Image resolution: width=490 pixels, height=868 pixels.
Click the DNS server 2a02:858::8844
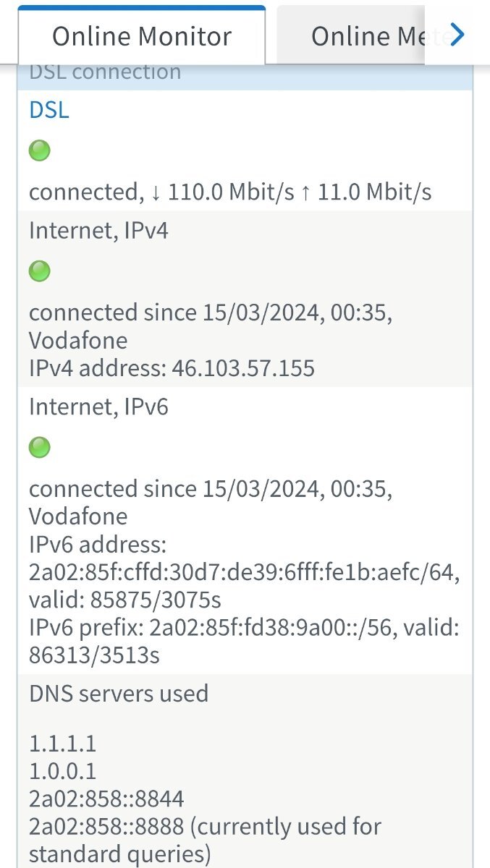coord(106,799)
